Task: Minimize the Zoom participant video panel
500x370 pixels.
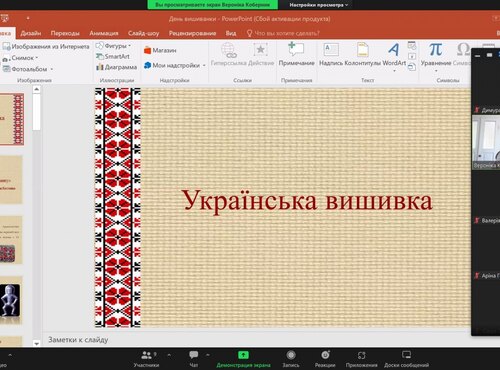Action: tap(478, 56)
